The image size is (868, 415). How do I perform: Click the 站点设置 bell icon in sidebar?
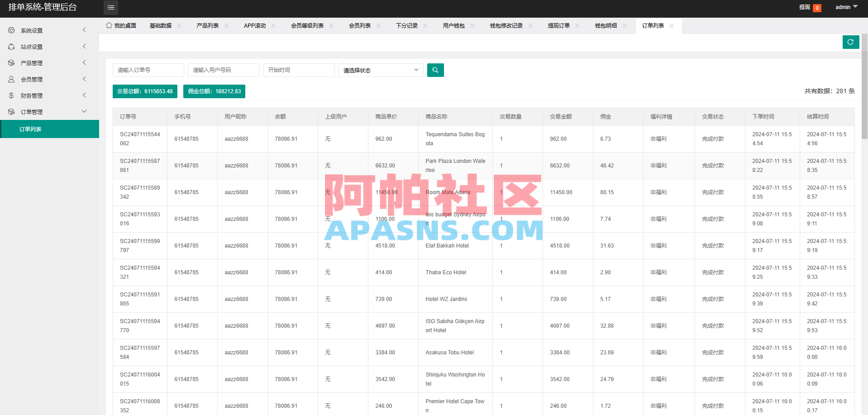click(11, 47)
